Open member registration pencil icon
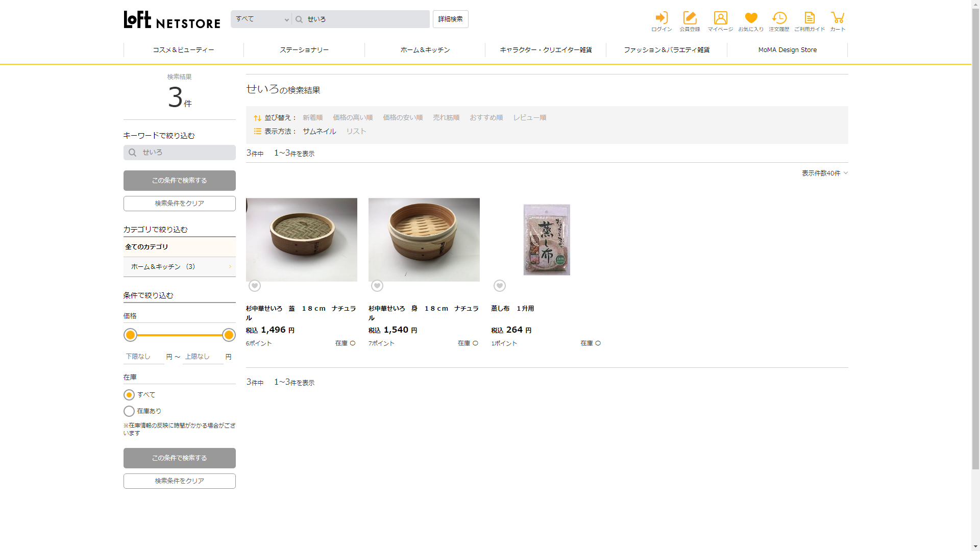 [690, 18]
